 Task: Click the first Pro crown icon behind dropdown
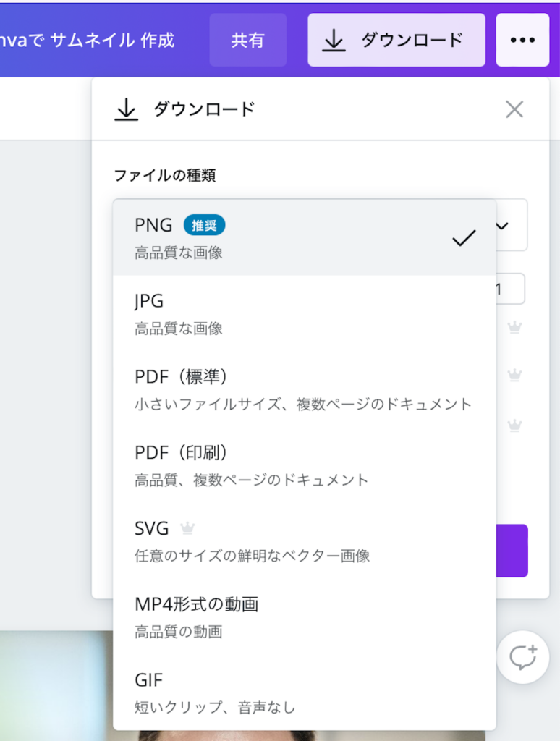[x=514, y=326]
